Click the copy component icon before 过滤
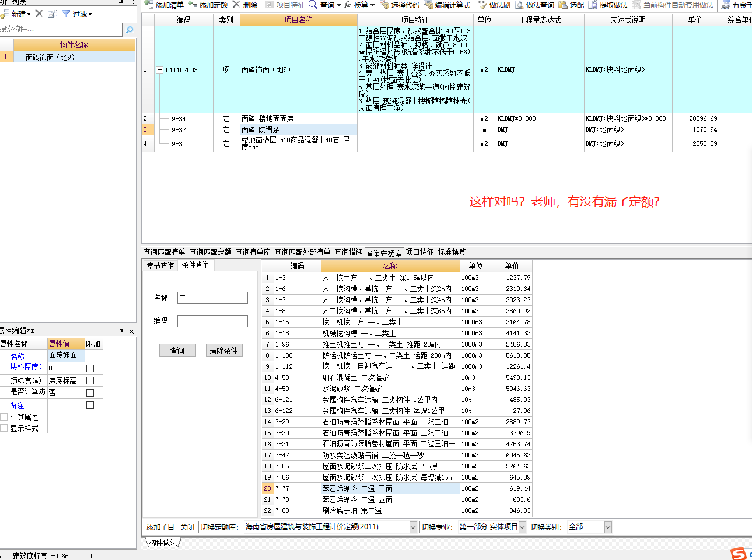The image size is (752, 560). pos(53,14)
